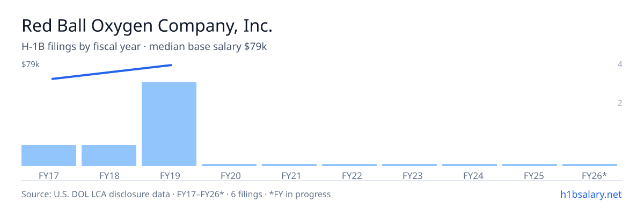The height and width of the screenshot is (215, 644).
Task: Select the FY18 filings bar
Action: point(109,155)
